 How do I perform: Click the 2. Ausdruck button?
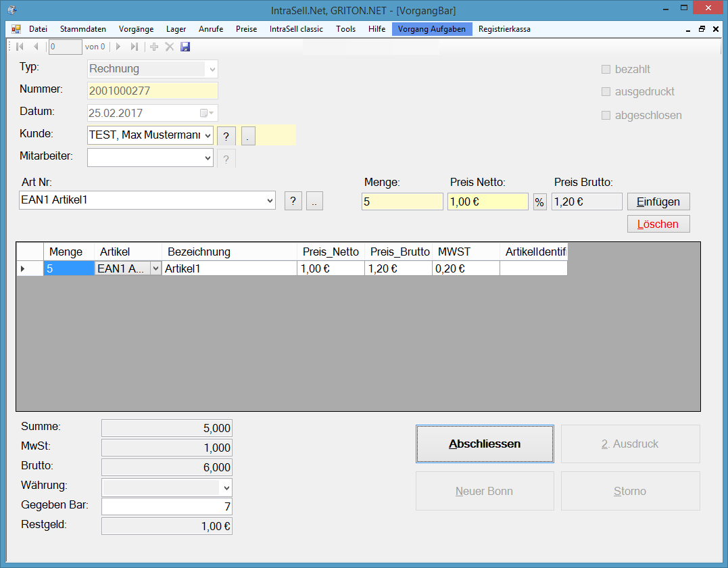tap(631, 444)
